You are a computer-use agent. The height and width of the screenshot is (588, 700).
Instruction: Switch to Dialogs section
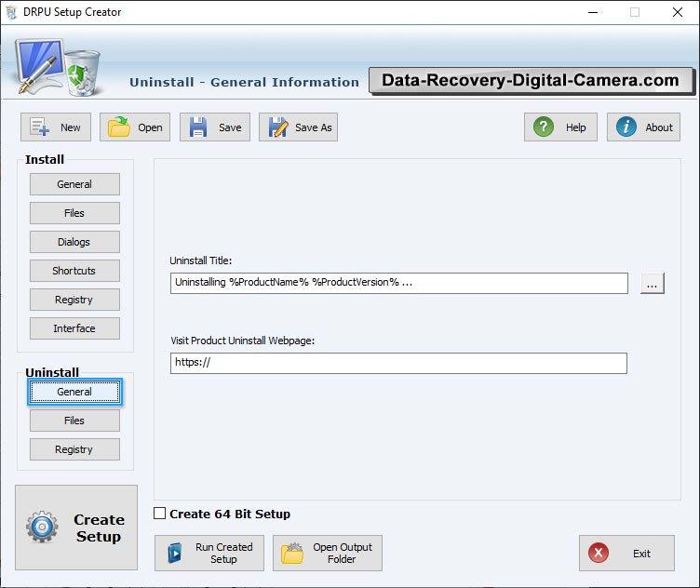(x=74, y=242)
